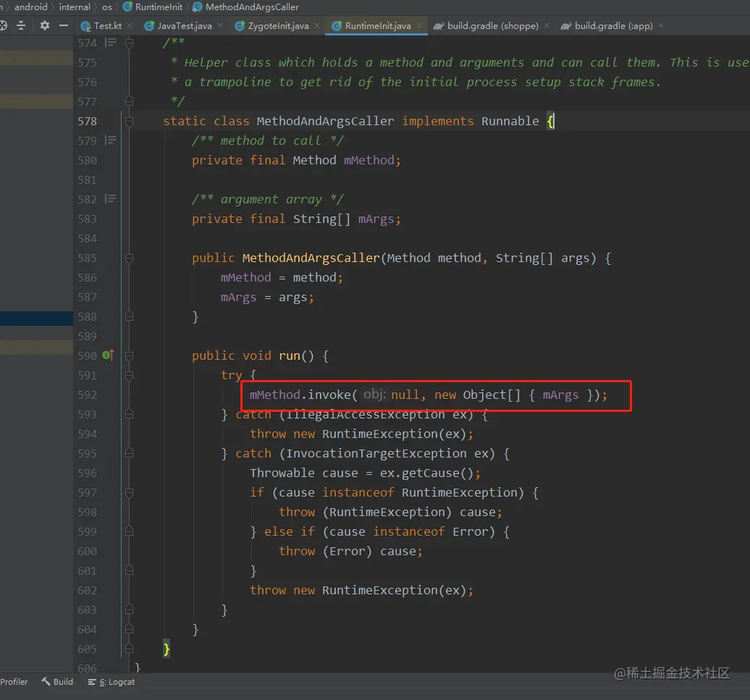750x700 pixels.
Task: Click the implements-method gutter icon on line 590
Action: [108, 355]
